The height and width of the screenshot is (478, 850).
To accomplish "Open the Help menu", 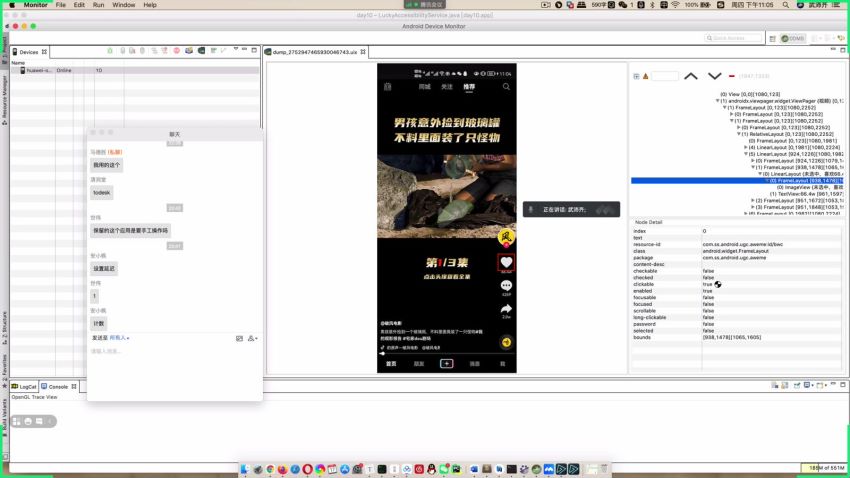I will pyautogui.click(x=150, y=5).
